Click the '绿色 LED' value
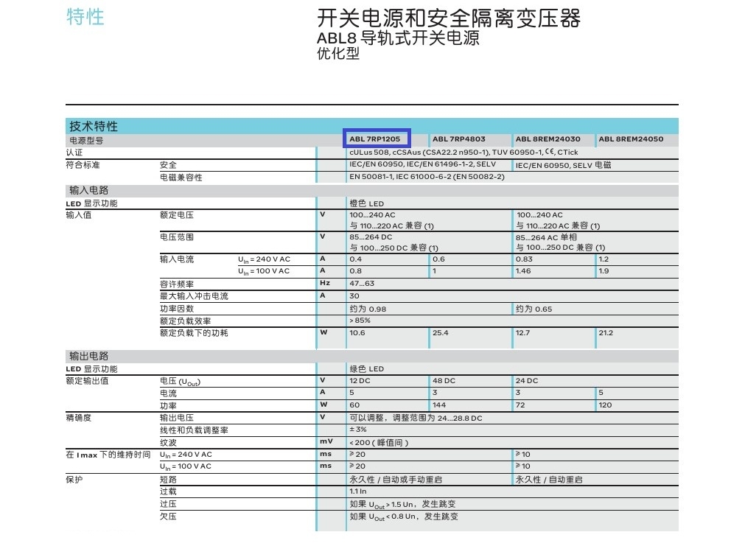The image size is (731, 560). click(366, 369)
